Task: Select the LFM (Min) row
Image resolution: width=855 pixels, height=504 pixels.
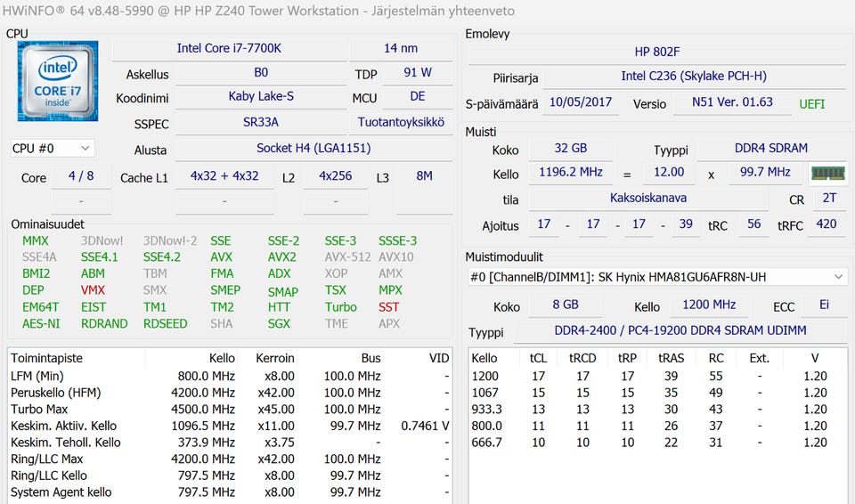Action: point(230,377)
